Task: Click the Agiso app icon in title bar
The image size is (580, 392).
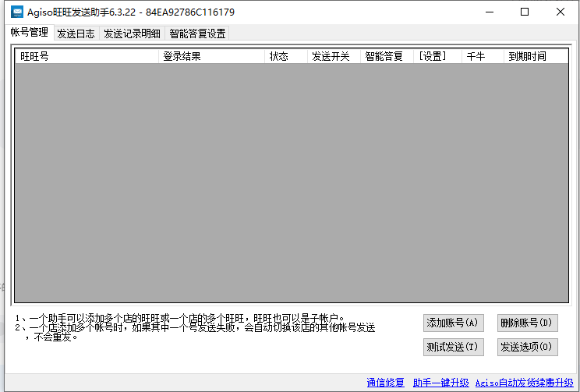Action: click(17, 12)
